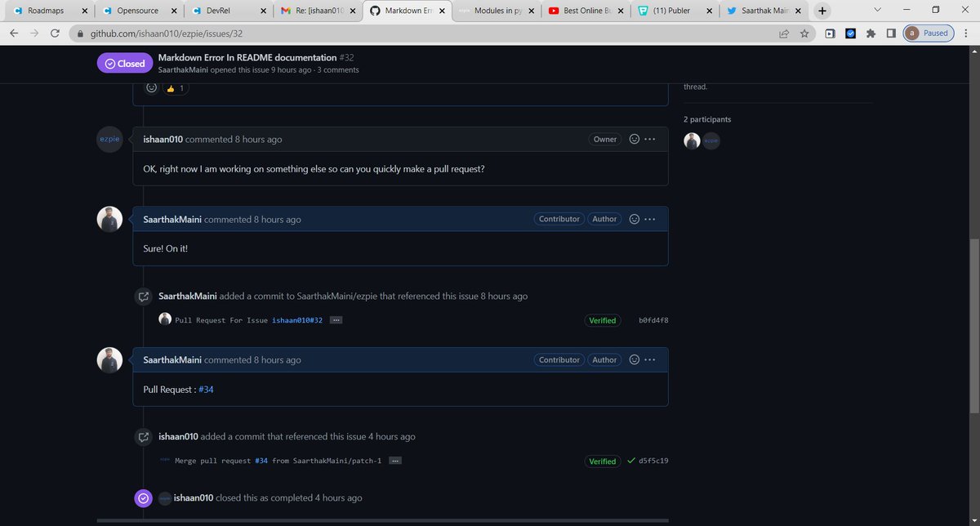Click the Owner label badge
980x526 pixels.
tap(605, 139)
